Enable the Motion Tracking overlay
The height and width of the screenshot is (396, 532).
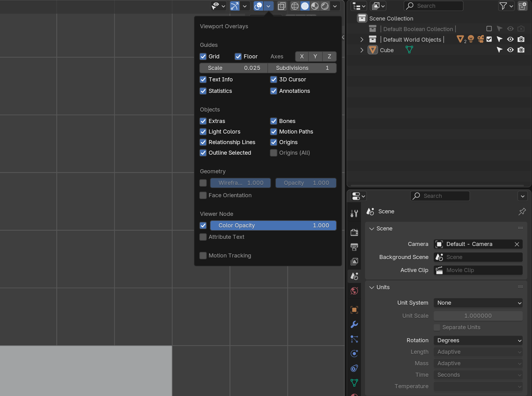point(203,256)
